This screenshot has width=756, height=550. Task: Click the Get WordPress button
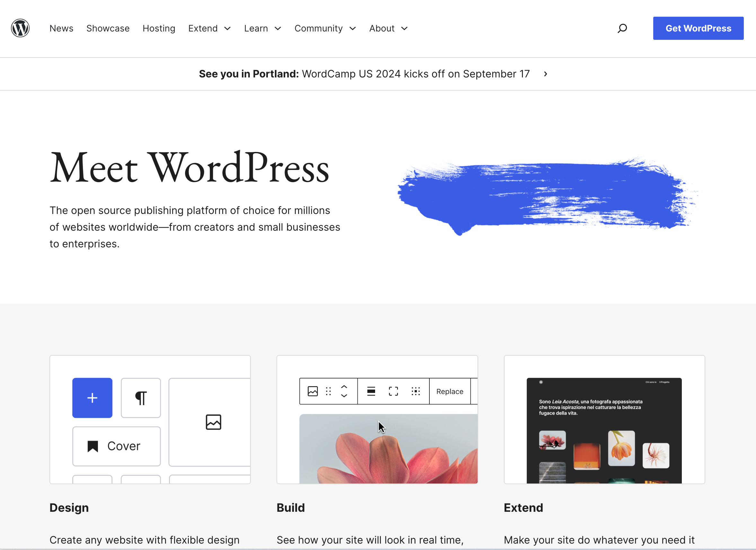click(x=698, y=28)
